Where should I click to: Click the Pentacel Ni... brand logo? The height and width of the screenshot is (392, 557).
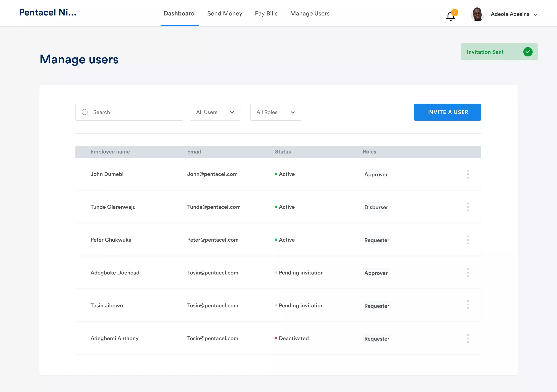click(48, 12)
